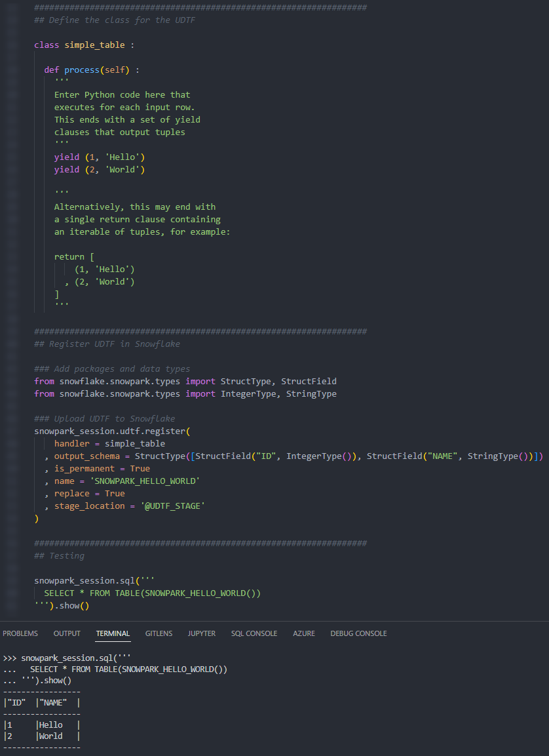Viewport: 549px width, 756px height.
Task: Select the TERMINAL tab
Action: [x=113, y=633]
